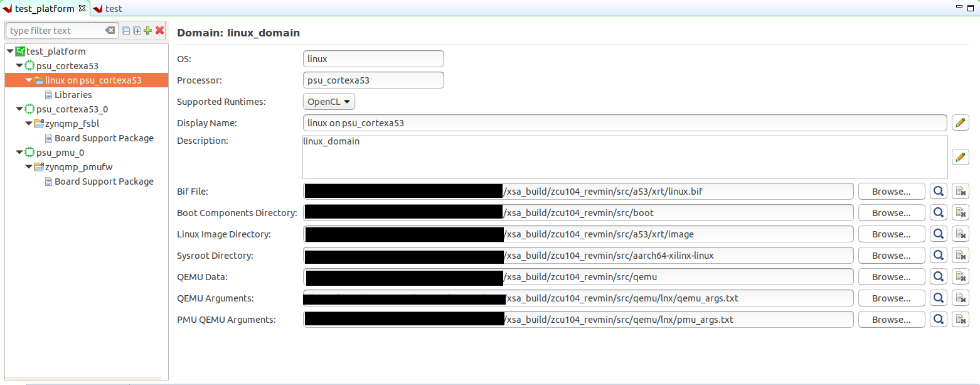
Task: Click the red X delete icon in tree toolbar
Action: tap(159, 31)
